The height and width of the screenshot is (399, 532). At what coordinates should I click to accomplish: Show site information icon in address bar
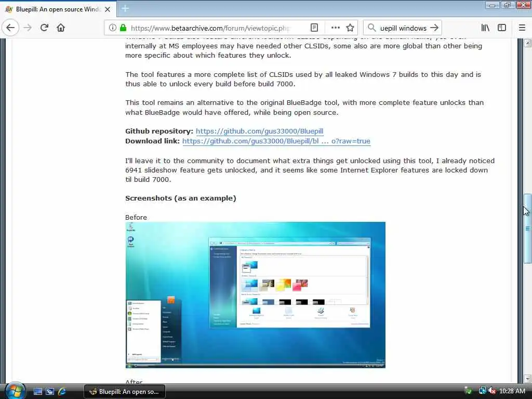coord(113,28)
